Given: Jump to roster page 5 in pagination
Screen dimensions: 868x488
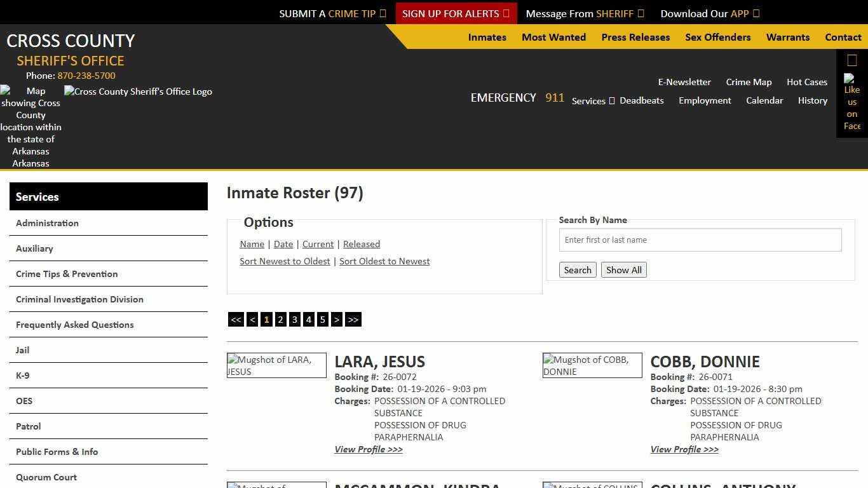Looking at the screenshot, I should pos(322,319).
